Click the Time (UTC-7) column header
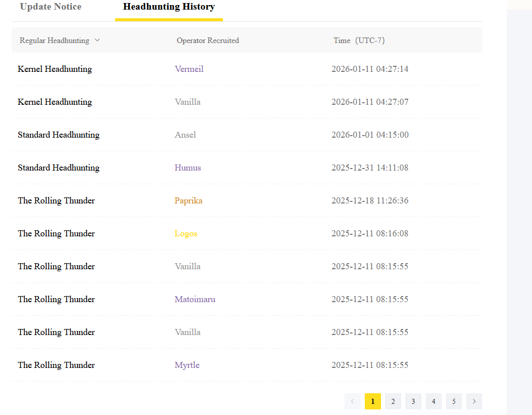Image resolution: width=532 pixels, height=415 pixels. point(359,40)
